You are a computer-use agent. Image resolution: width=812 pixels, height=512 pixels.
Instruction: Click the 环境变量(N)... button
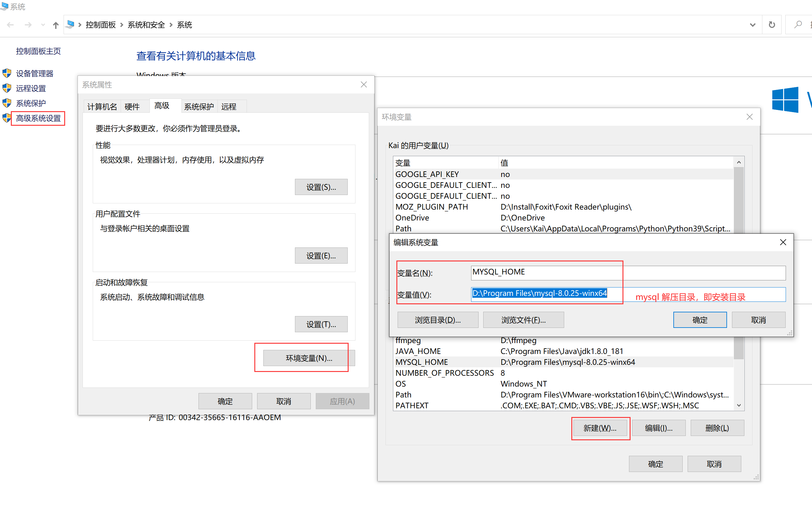(x=309, y=358)
